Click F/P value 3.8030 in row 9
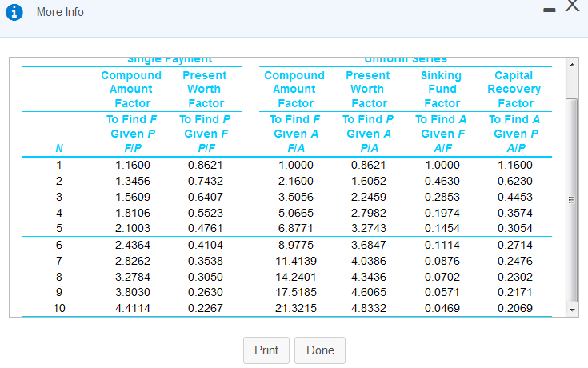 133,292
